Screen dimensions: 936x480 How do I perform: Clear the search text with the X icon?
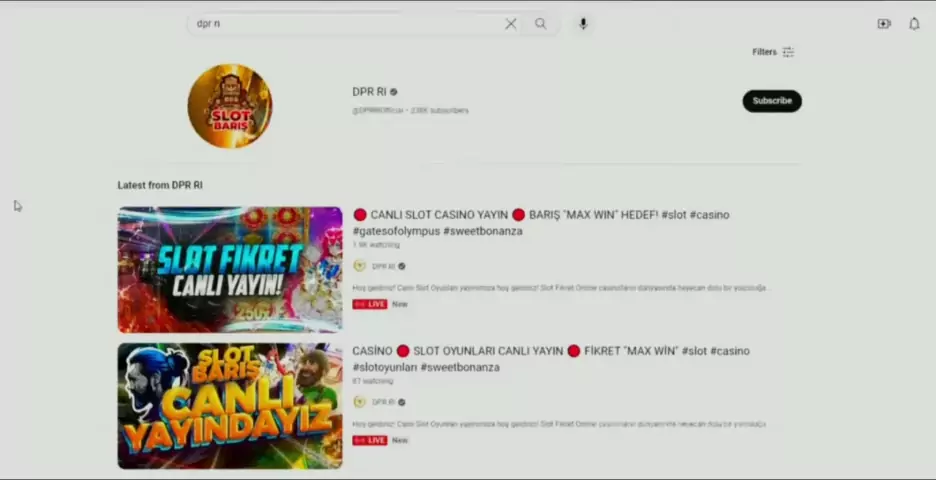(x=510, y=24)
